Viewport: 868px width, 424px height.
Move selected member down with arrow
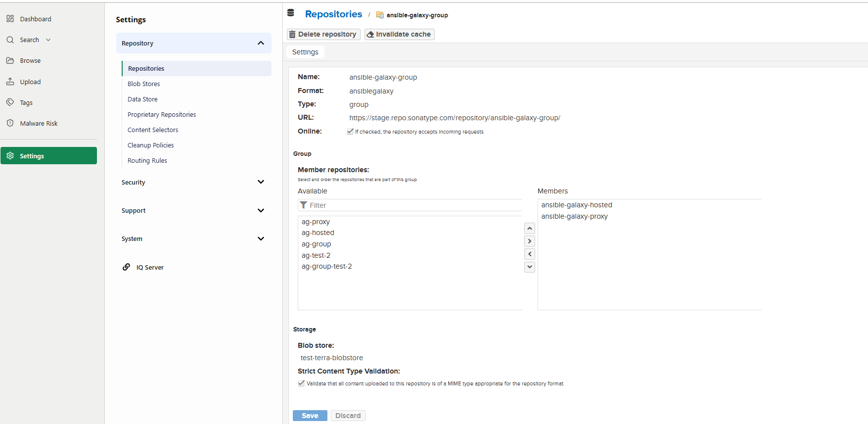pyautogui.click(x=530, y=267)
